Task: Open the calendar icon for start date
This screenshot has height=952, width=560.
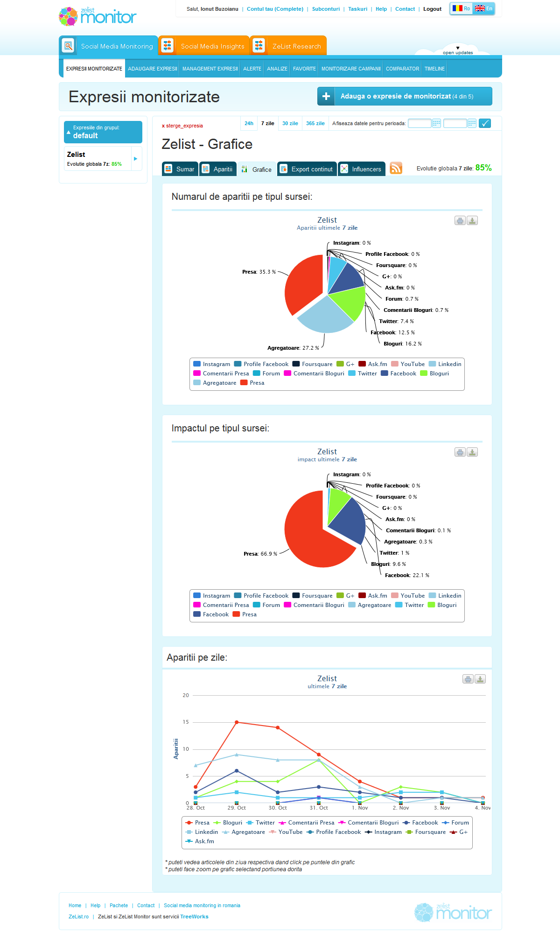Action: click(436, 123)
